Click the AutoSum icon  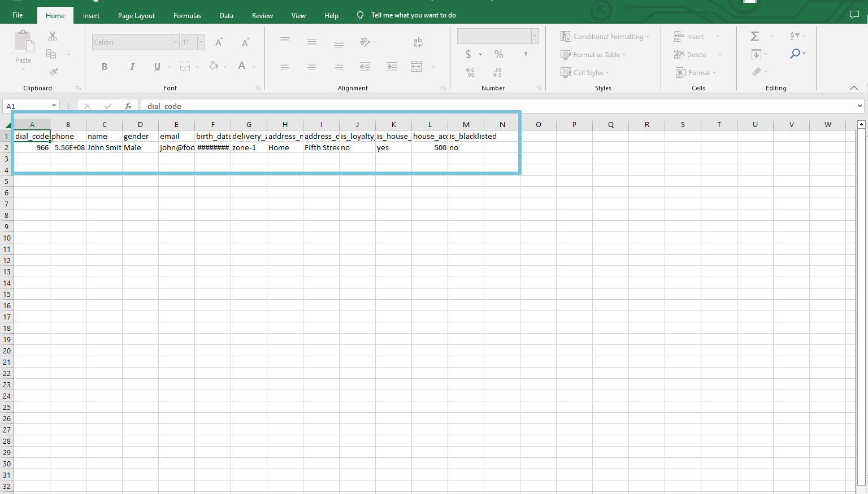tap(754, 36)
